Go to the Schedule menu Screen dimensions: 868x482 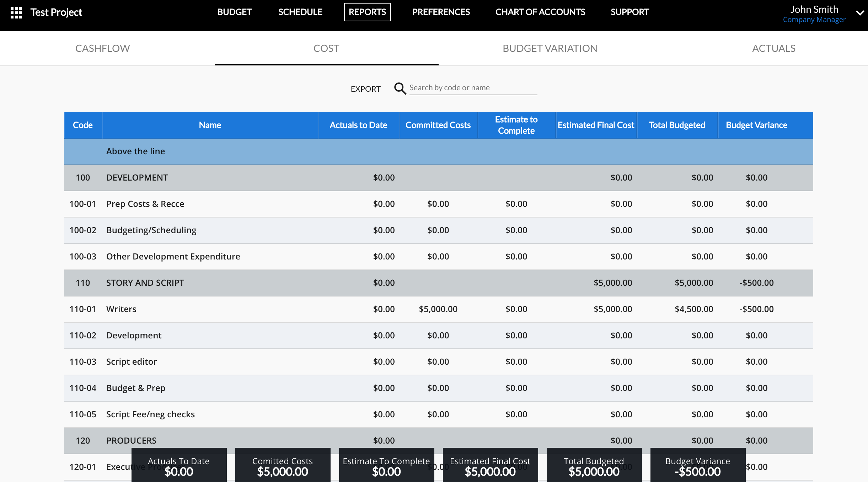300,12
